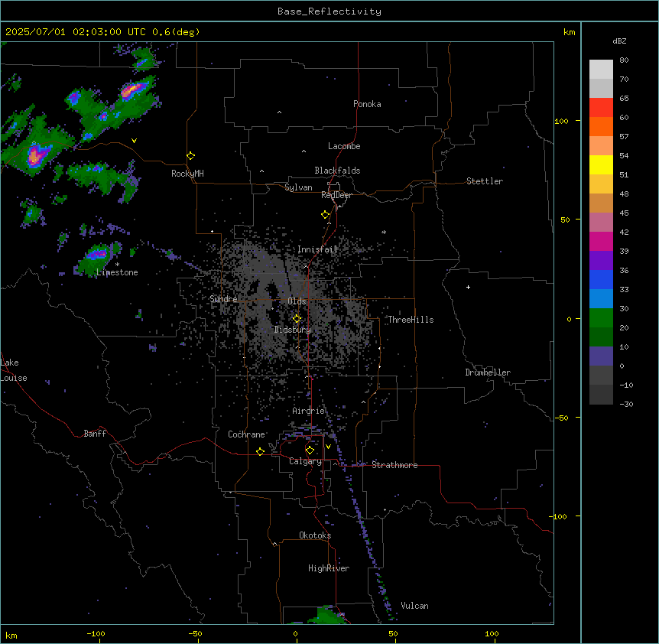Viewport: 659px width, 644px height.
Task: Click the Stettler label
Action: (485, 181)
